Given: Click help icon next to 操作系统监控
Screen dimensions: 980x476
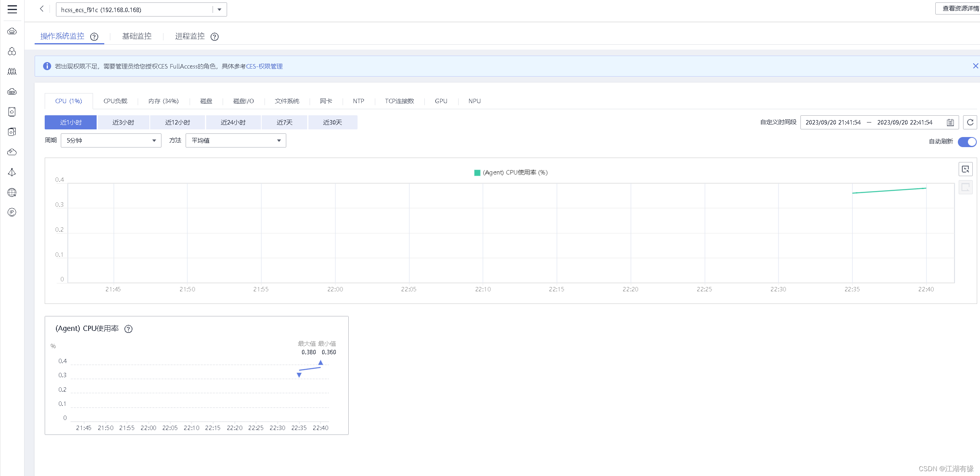Looking at the screenshot, I should tap(94, 37).
